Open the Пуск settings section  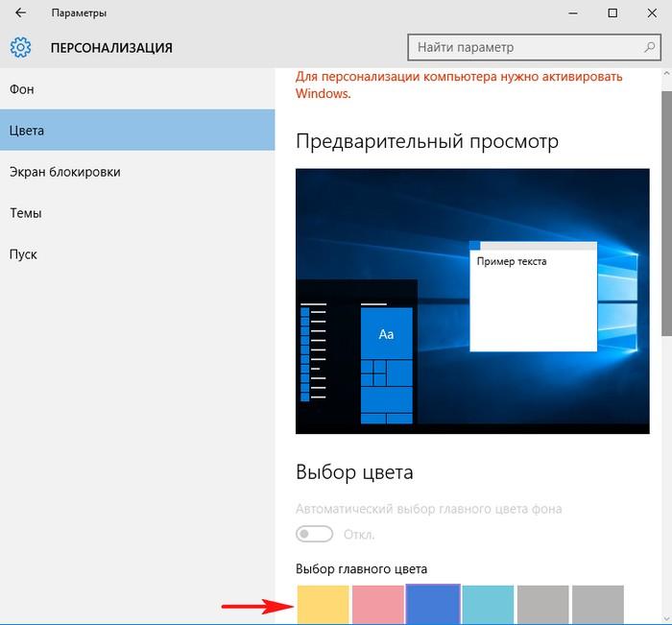pos(137,254)
